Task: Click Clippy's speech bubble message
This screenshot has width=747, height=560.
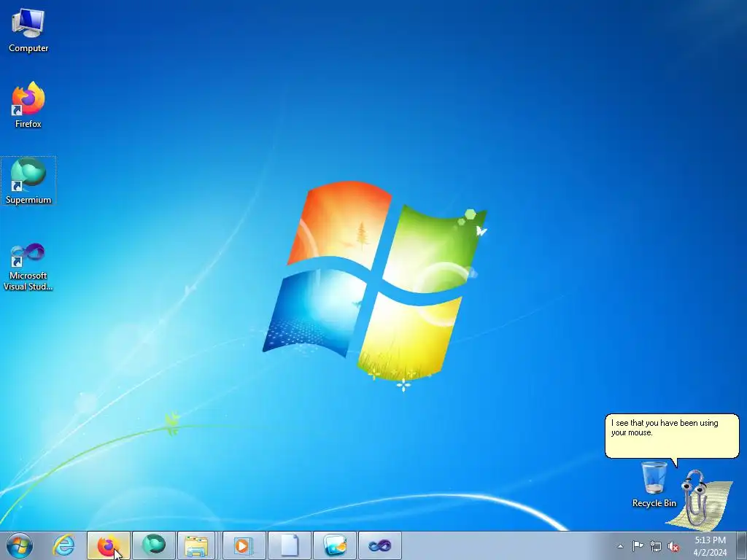Action: coord(672,436)
